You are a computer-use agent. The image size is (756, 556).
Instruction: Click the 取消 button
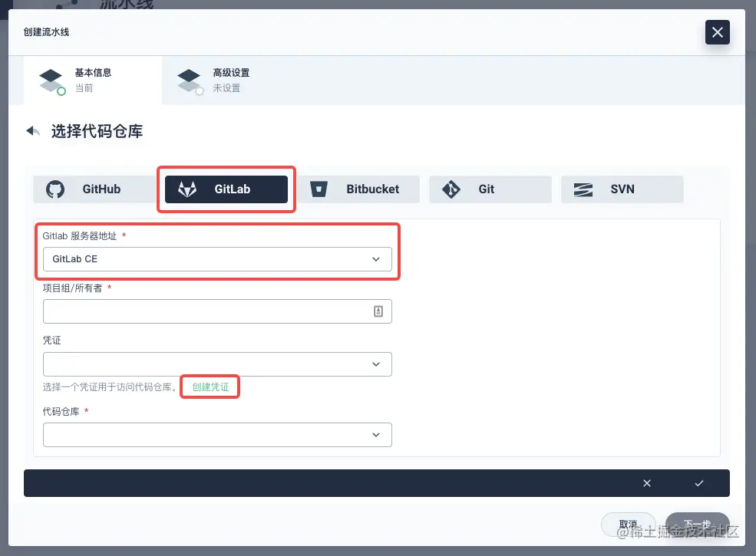coord(629,525)
